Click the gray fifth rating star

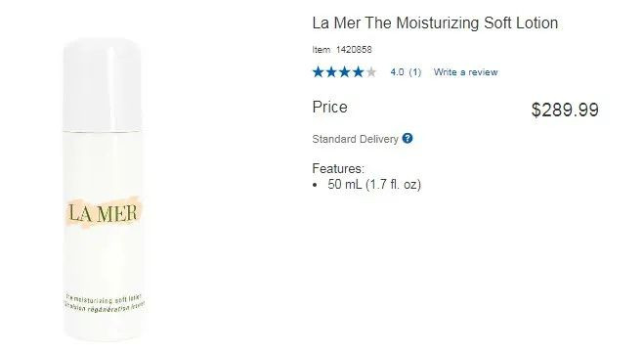click(x=371, y=72)
